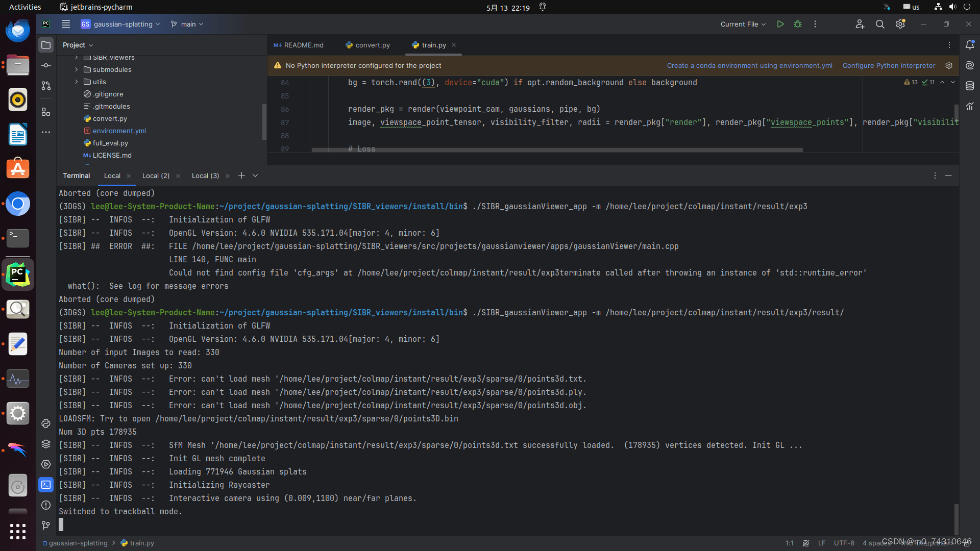Click the editor horizontal scrollbar
Image resolution: width=980 pixels, height=551 pixels.
556,150
